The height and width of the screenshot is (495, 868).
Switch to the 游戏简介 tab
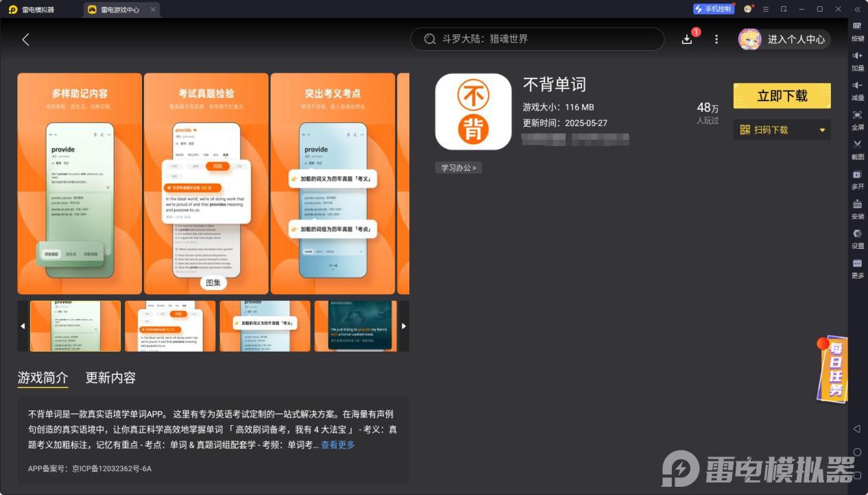click(x=43, y=378)
